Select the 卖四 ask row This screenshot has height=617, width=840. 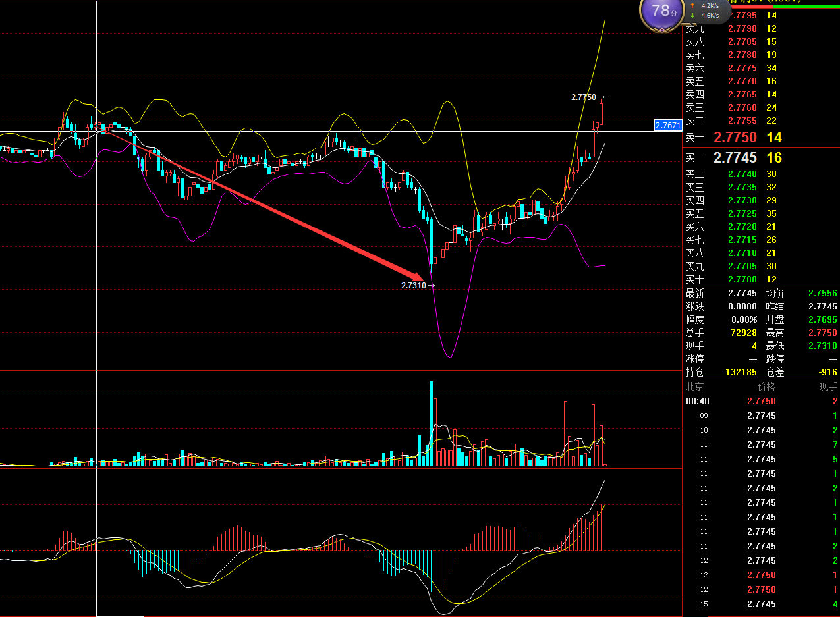[x=762, y=94]
